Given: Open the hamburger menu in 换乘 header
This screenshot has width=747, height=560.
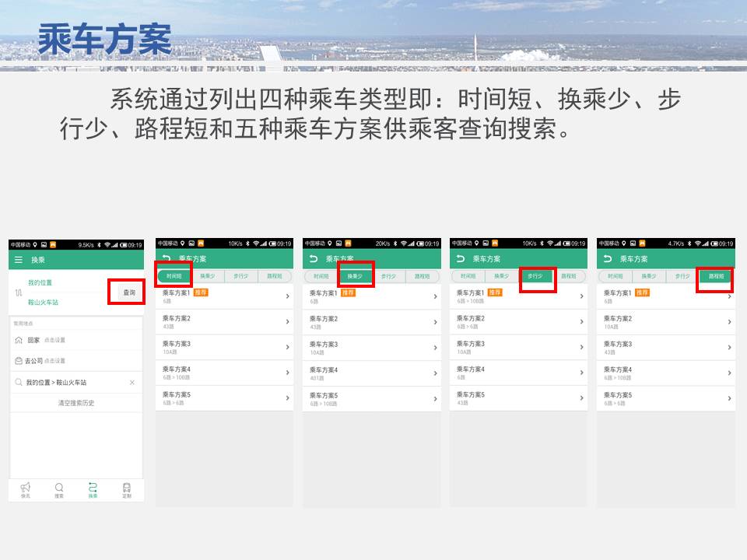Looking at the screenshot, I should click(19, 260).
